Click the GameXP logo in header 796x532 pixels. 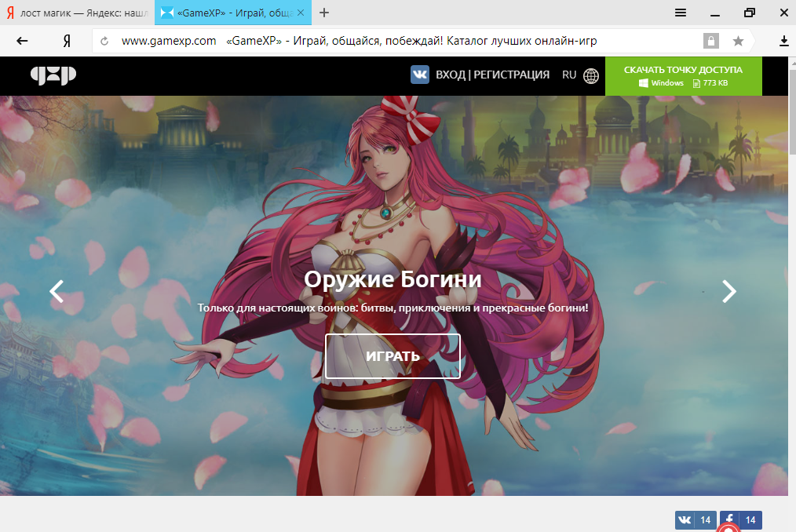(x=53, y=75)
